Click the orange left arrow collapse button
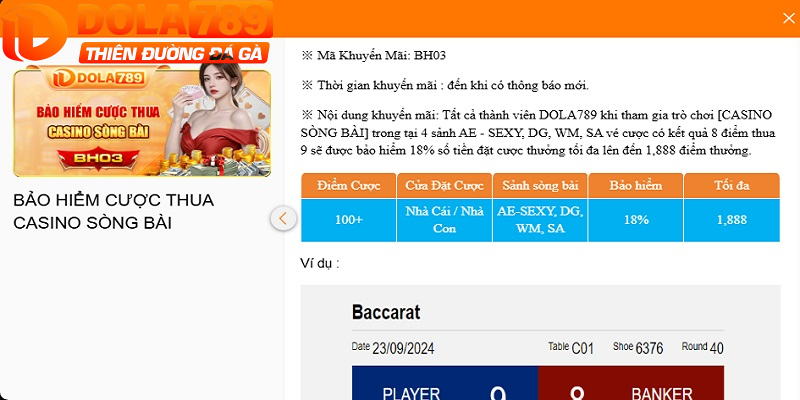Image resolution: width=800 pixels, height=400 pixels. click(283, 219)
